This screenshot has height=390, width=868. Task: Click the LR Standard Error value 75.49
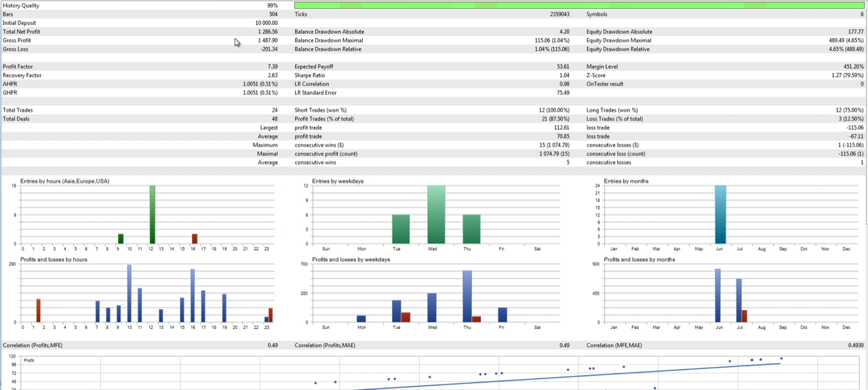563,94
